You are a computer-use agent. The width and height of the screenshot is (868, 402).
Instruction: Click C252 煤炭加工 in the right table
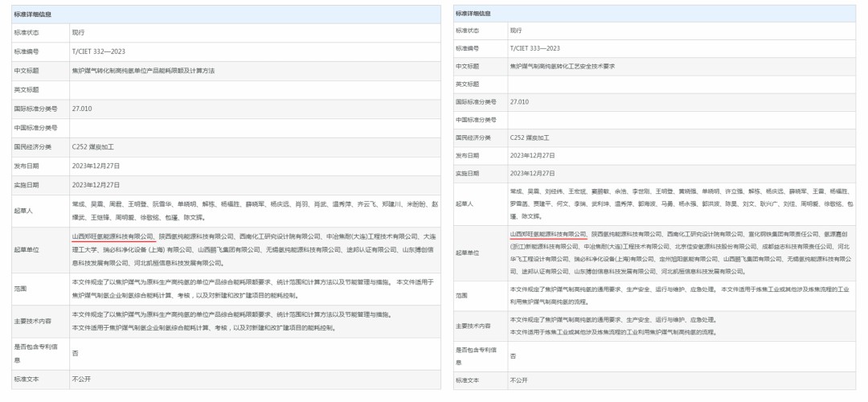[x=530, y=137]
